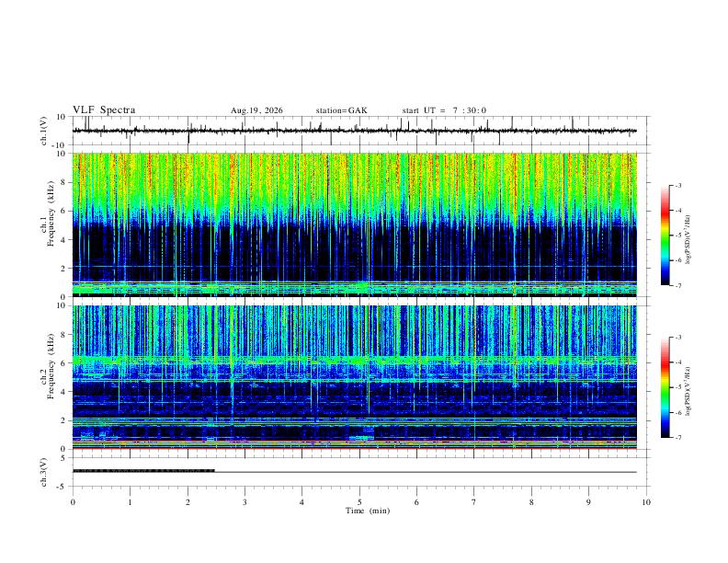Click the ch.3(V) axis label
This screenshot has width=728, height=563.
(x=44, y=472)
